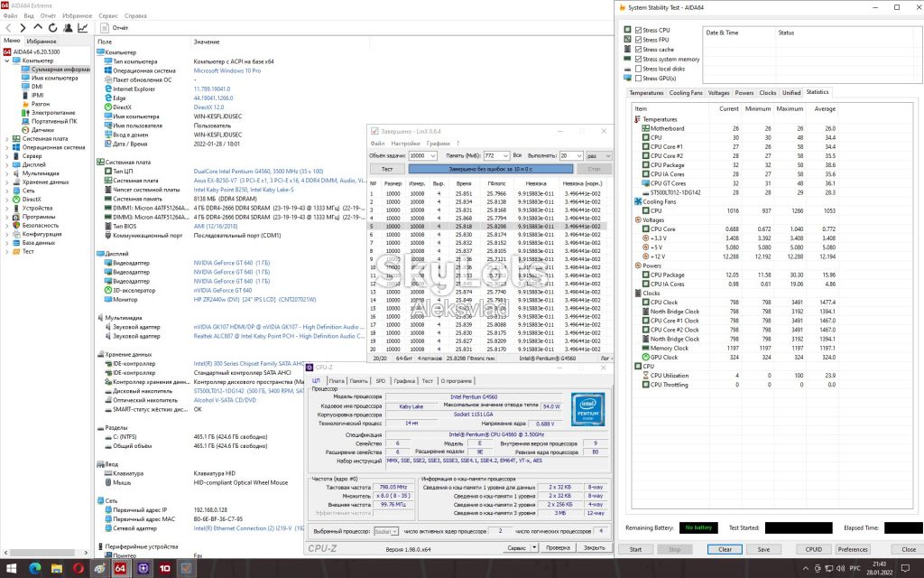Click the red 10 taskbar icon
The height and width of the screenshot is (578, 924).
click(165, 569)
